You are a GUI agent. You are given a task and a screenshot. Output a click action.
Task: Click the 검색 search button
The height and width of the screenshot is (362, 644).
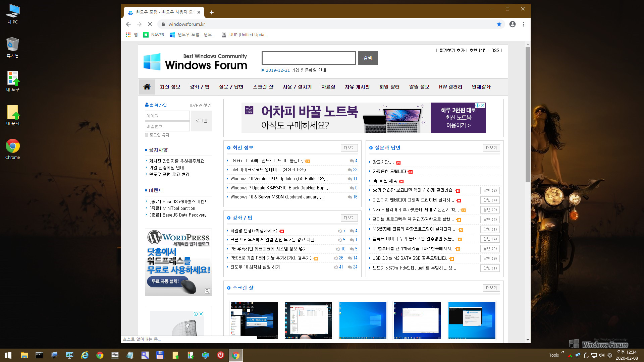tap(368, 58)
